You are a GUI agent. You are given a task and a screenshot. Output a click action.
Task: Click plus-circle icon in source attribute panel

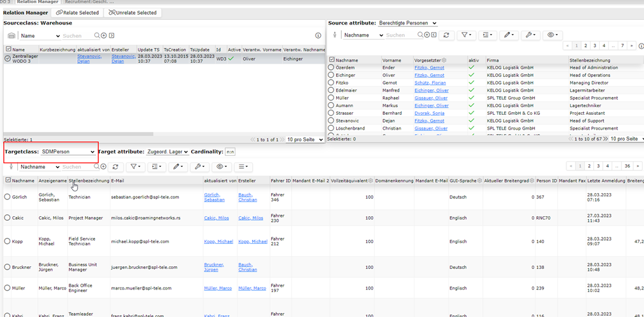427,35
